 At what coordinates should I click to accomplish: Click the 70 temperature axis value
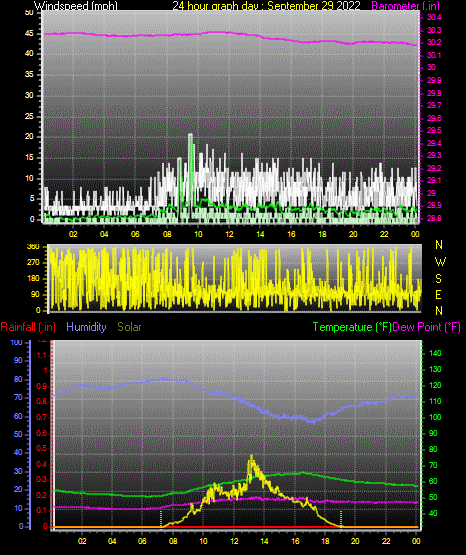coord(433,465)
